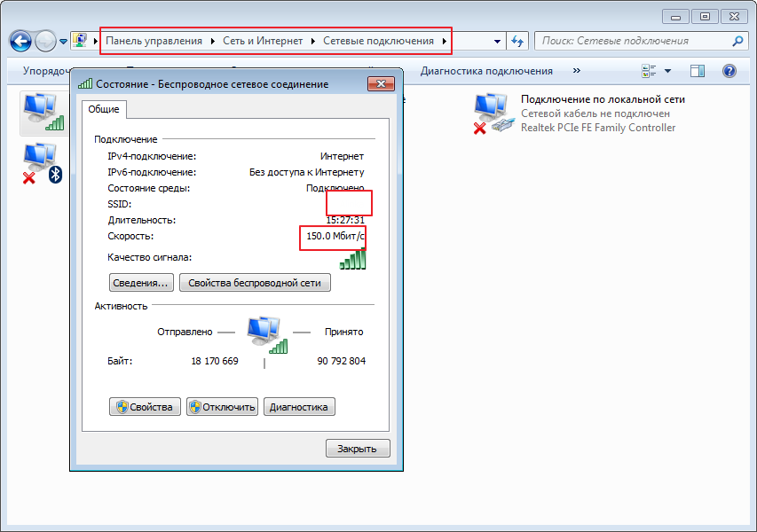Click the Forward navigation arrow

point(45,41)
